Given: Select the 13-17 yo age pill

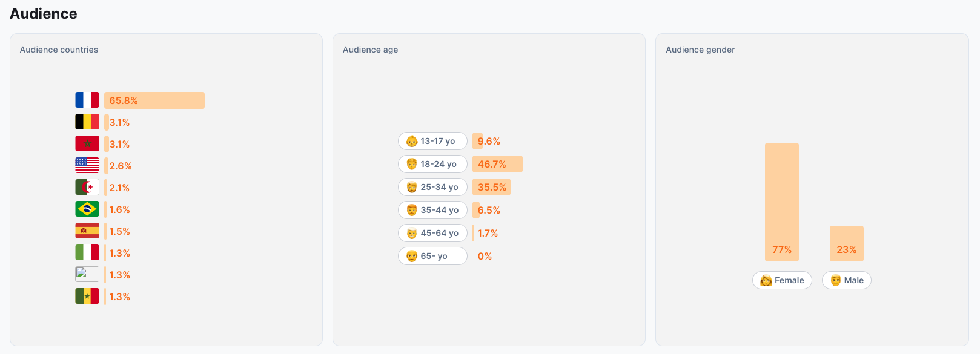Looking at the screenshot, I should pyautogui.click(x=432, y=141).
